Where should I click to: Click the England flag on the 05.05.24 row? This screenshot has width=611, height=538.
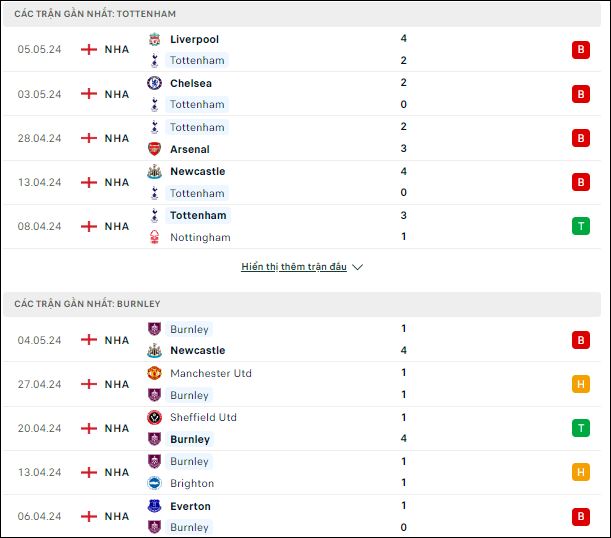click(x=89, y=49)
